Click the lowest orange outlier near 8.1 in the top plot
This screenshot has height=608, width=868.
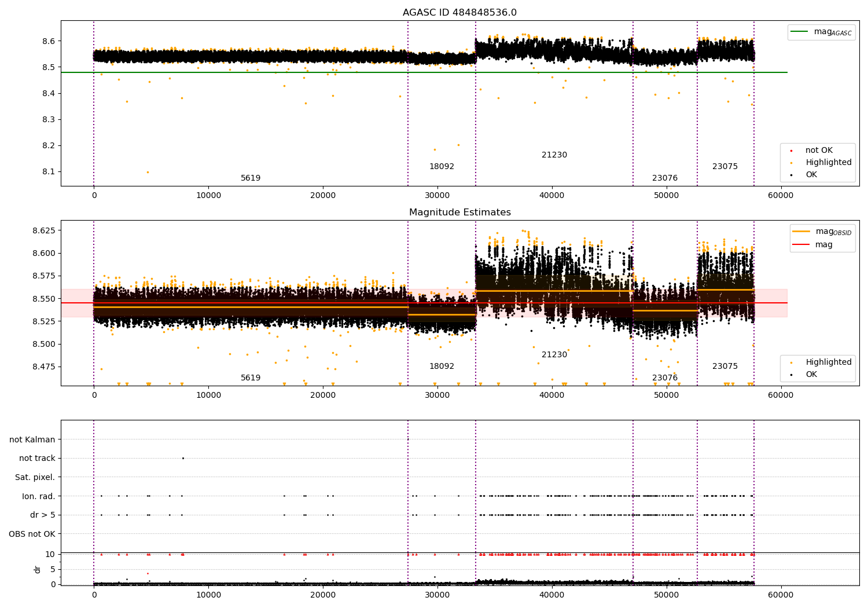pos(148,172)
